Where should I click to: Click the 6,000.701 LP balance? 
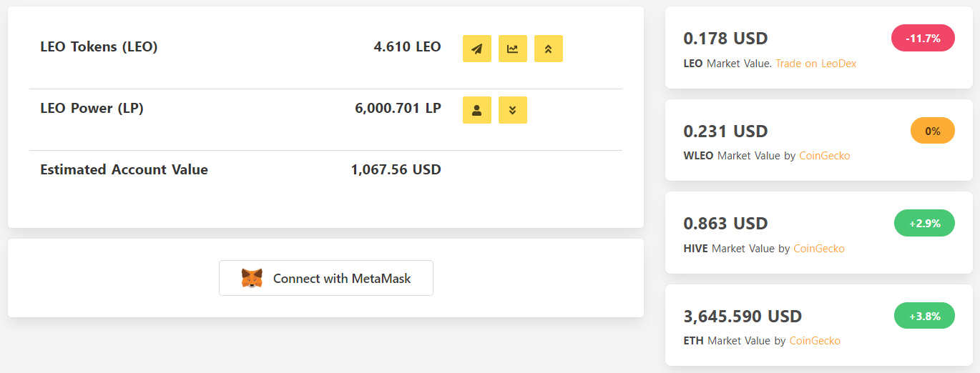398,109
